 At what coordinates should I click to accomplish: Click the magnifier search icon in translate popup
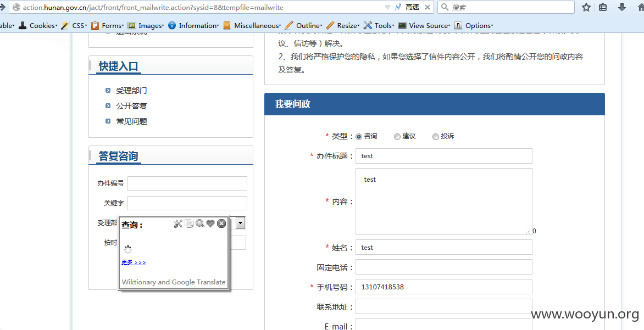point(200,223)
